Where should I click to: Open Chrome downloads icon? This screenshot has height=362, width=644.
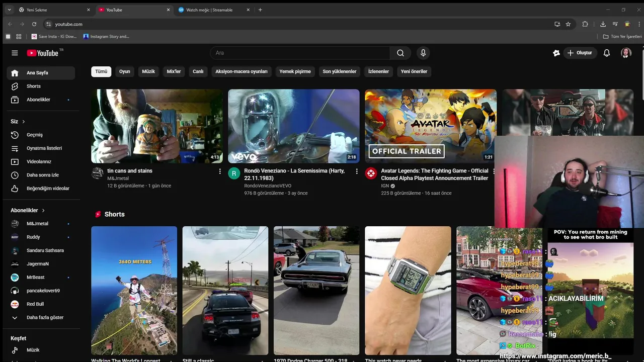click(603, 24)
